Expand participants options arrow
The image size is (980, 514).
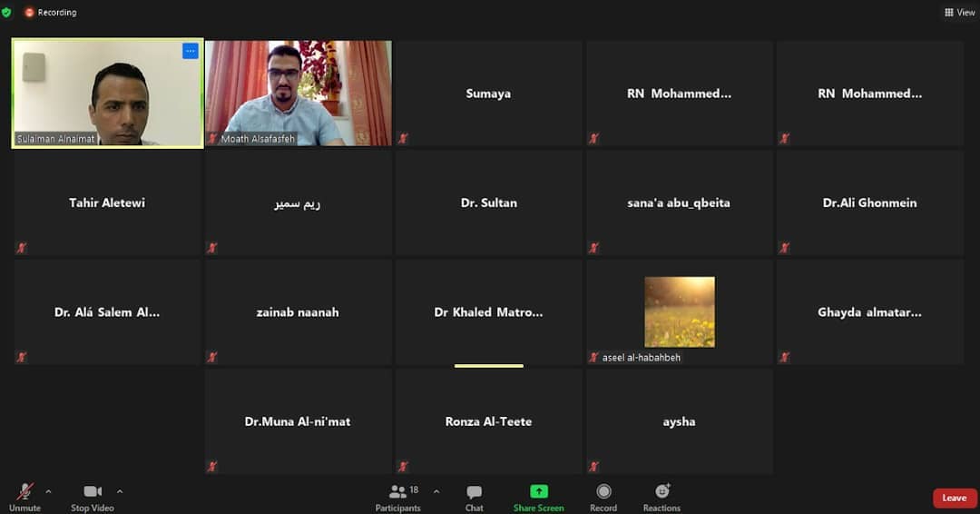coord(436,491)
